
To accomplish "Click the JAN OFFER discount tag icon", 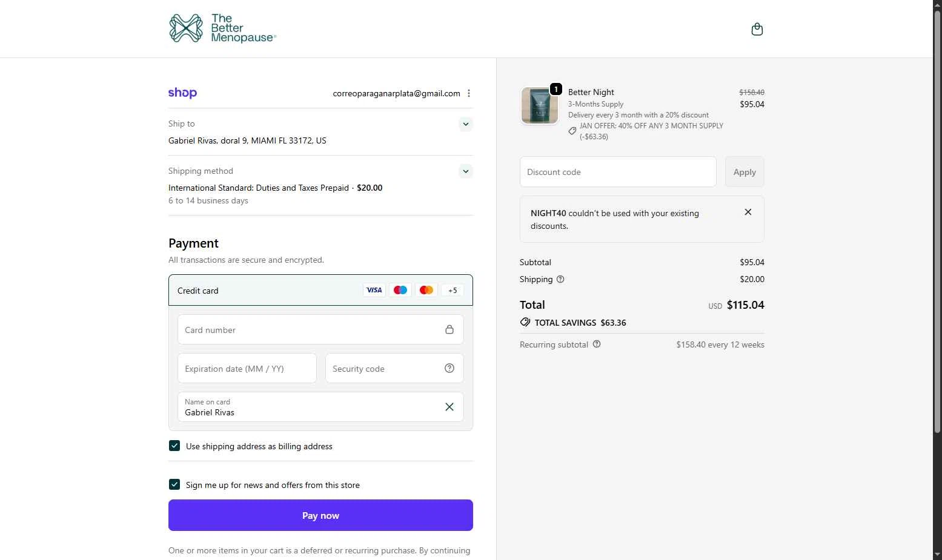I will pyautogui.click(x=572, y=131).
